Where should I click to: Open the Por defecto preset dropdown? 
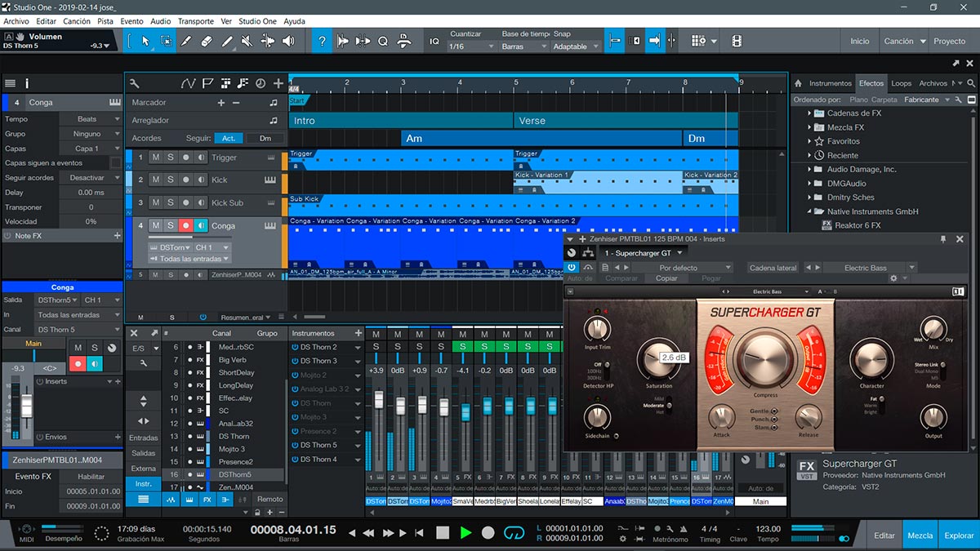coord(682,268)
